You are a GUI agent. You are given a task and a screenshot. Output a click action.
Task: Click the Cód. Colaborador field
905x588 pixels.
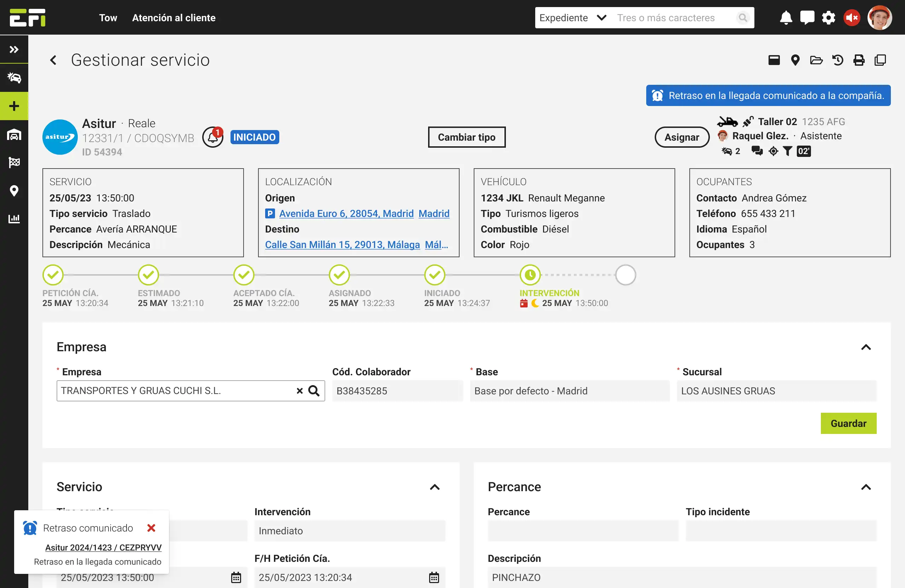[397, 391]
